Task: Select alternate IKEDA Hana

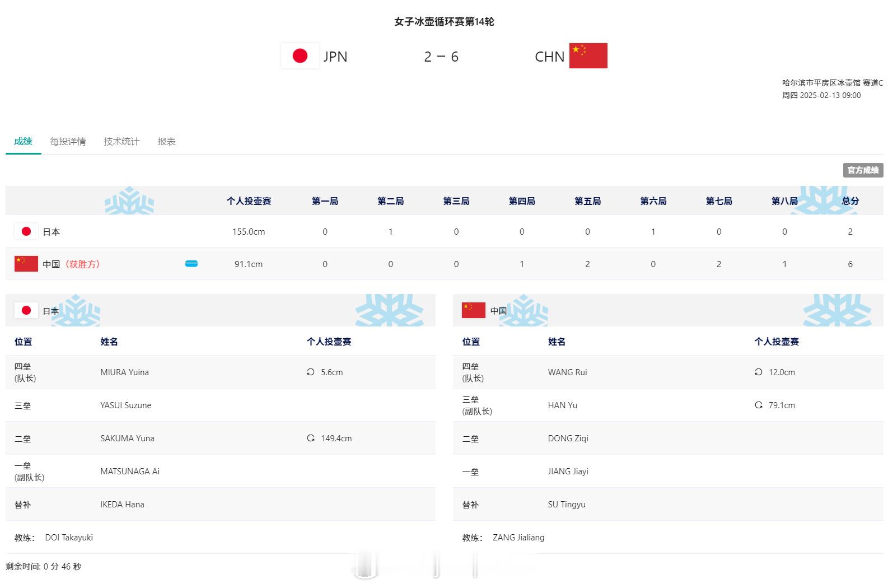Action: click(122, 505)
